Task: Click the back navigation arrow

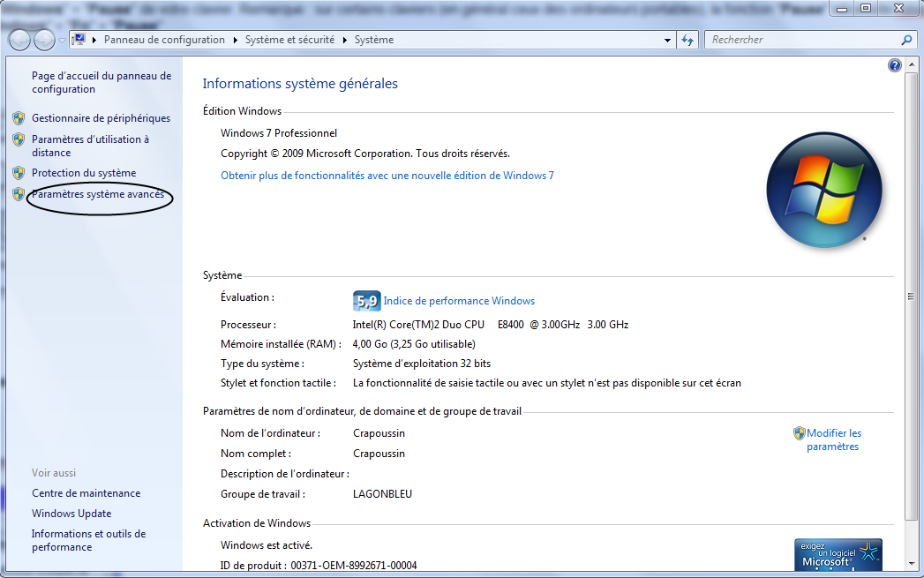Action: (19, 40)
